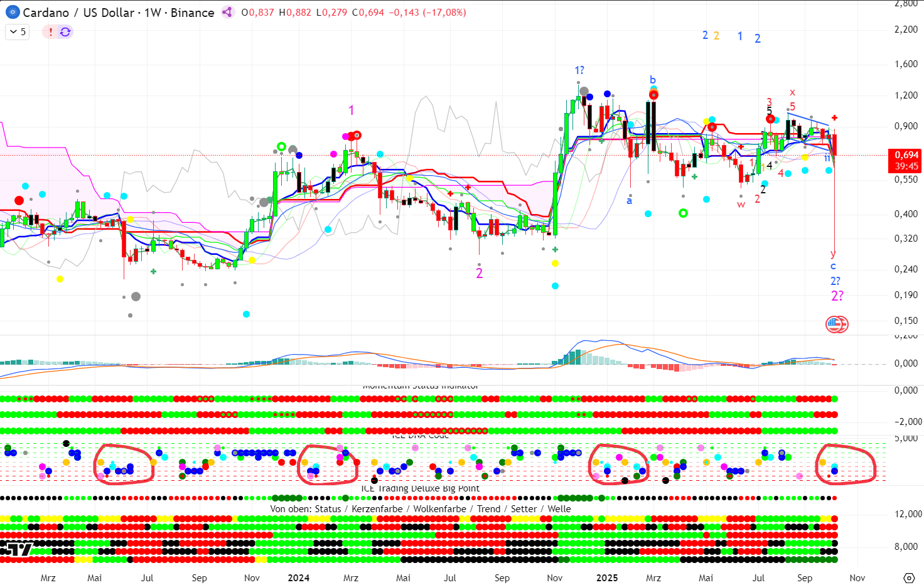The height and width of the screenshot is (585, 924).
Task: Click the 2025 label on time axis
Action: (x=606, y=577)
